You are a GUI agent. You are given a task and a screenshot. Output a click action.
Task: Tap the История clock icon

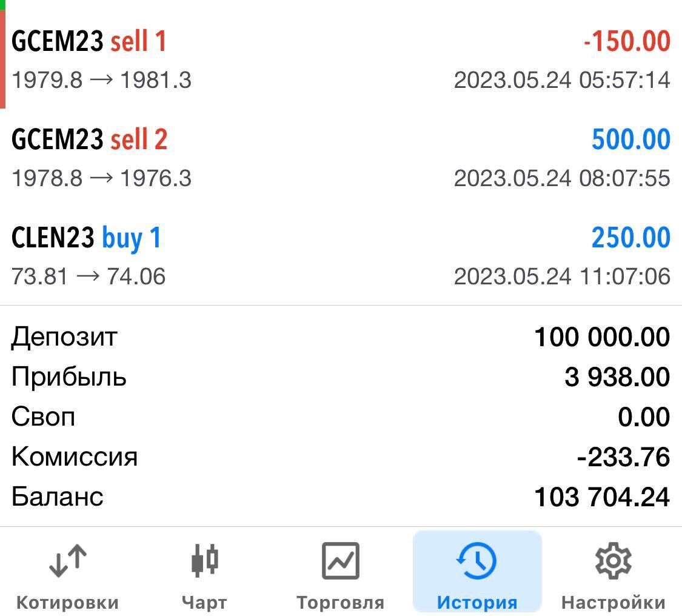click(476, 560)
